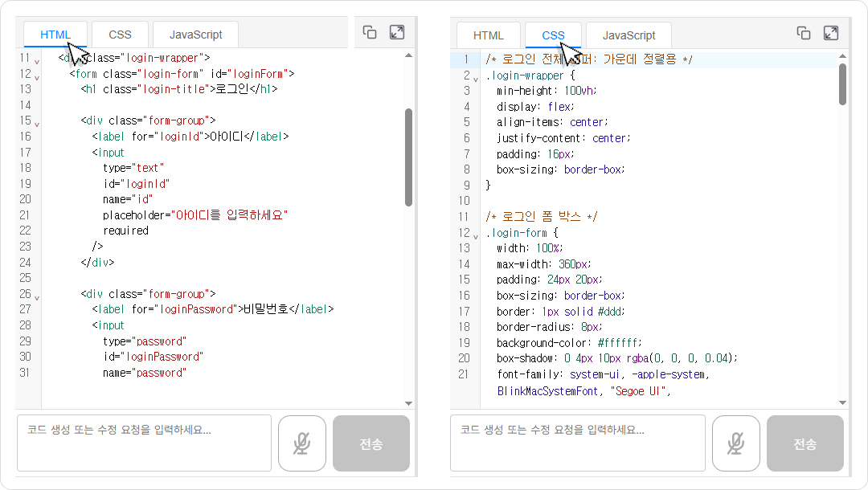Fold the .login-form rule at CSS line 12

477,237
